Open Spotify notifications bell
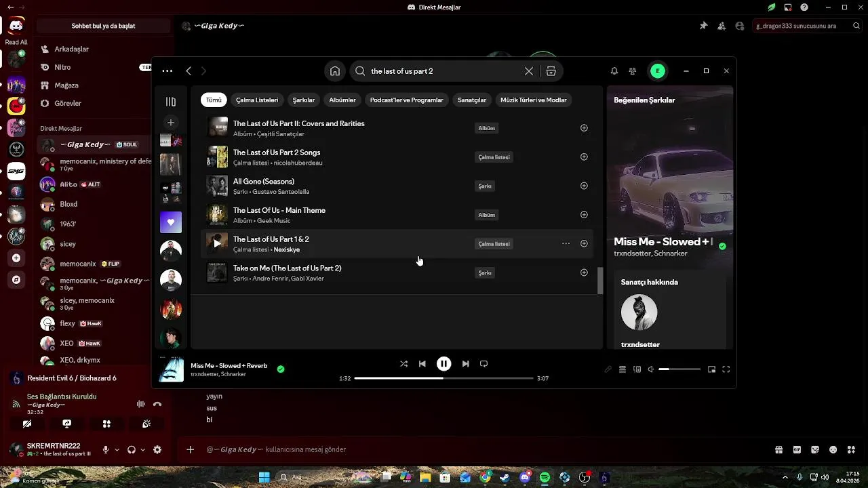Image resolution: width=868 pixels, height=488 pixels. click(614, 71)
